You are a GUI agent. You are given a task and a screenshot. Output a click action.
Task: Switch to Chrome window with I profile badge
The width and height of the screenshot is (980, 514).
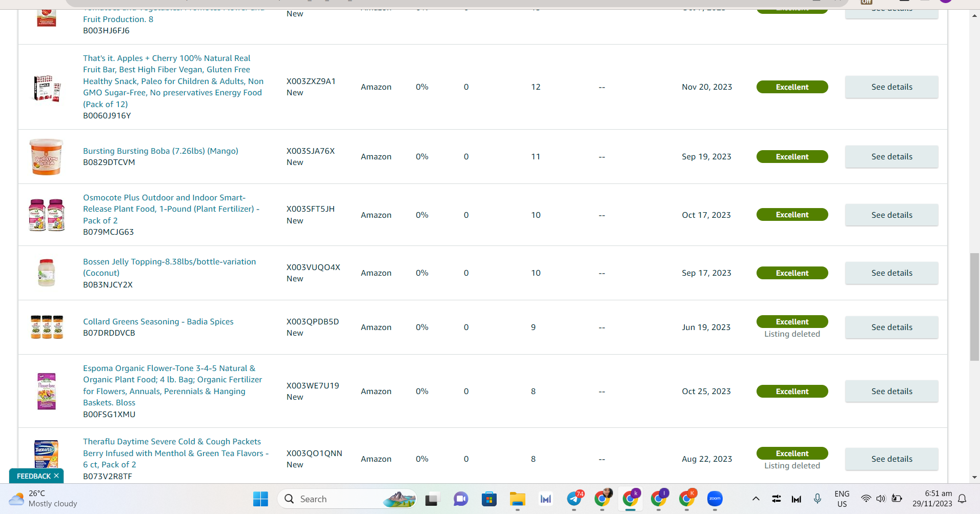pyautogui.click(x=659, y=499)
